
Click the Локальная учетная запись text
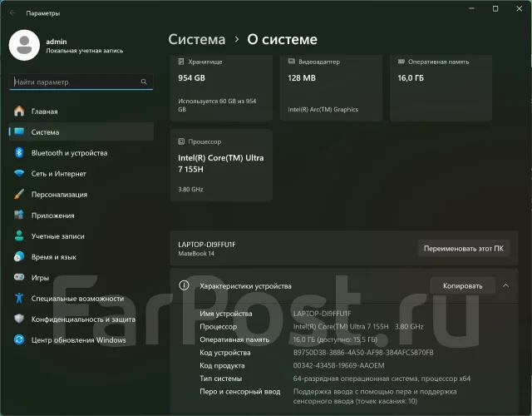point(84,51)
